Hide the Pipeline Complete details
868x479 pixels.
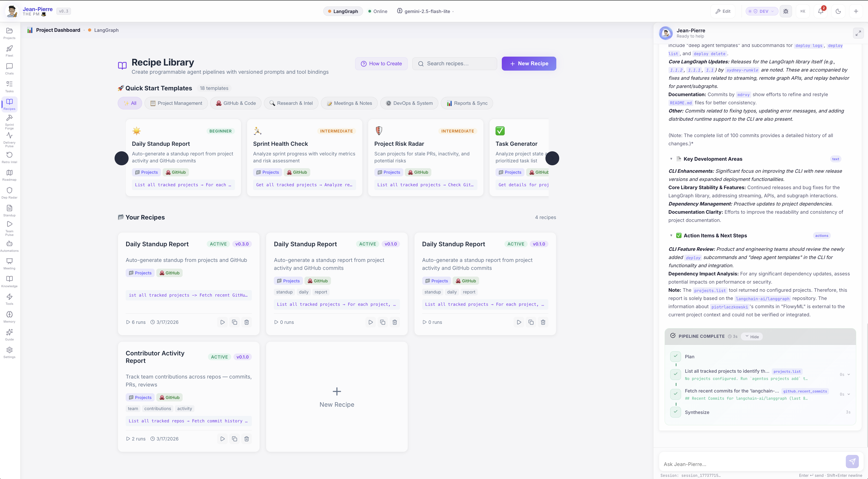tap(752, 336)
